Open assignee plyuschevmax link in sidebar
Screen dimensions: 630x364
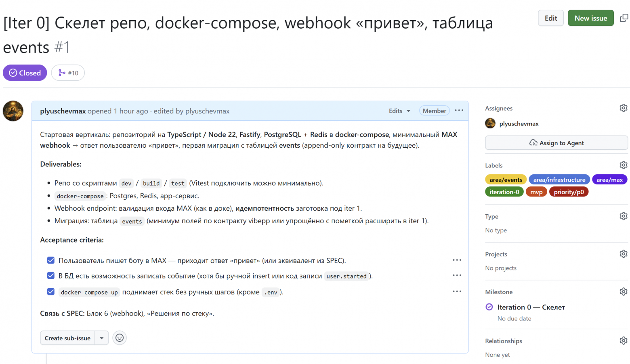click(x=519, y=123)
